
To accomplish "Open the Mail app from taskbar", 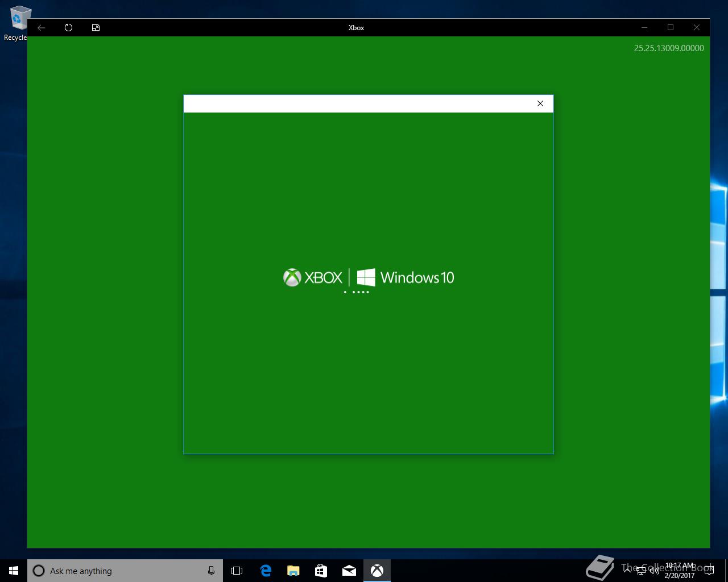I will [x=349, y=571].
